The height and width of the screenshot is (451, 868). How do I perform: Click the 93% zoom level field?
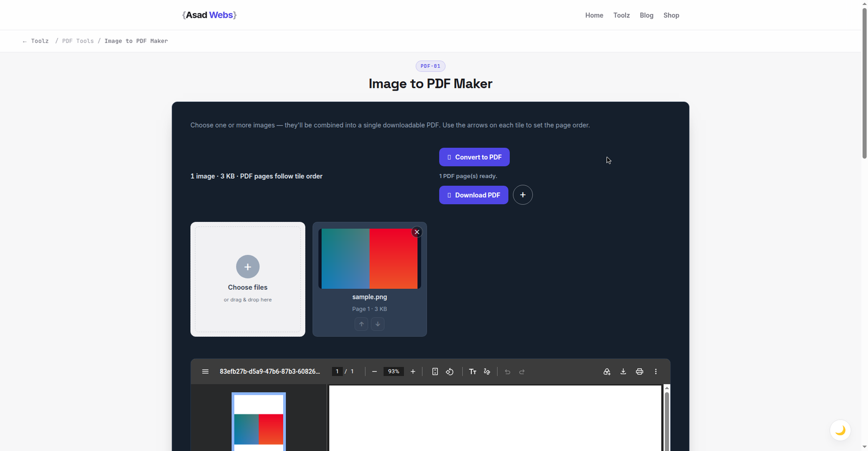(393, 371)
